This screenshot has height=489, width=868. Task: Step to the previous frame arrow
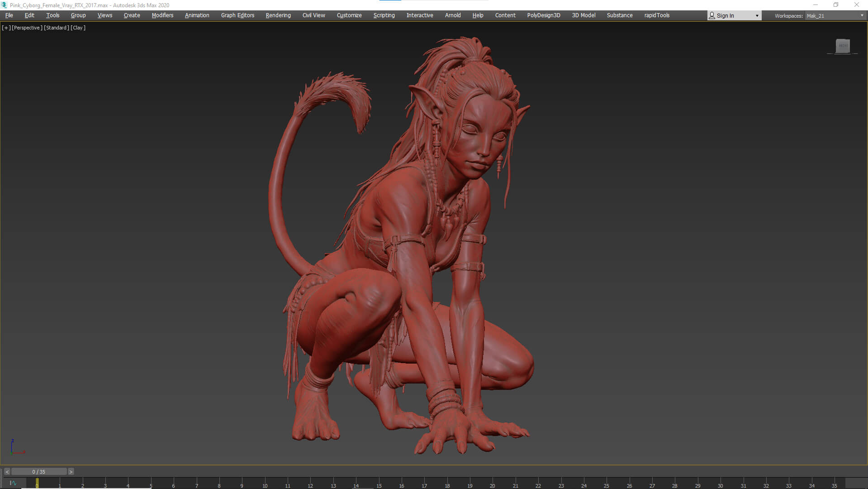pyautogui.click(x=7, y=472)
